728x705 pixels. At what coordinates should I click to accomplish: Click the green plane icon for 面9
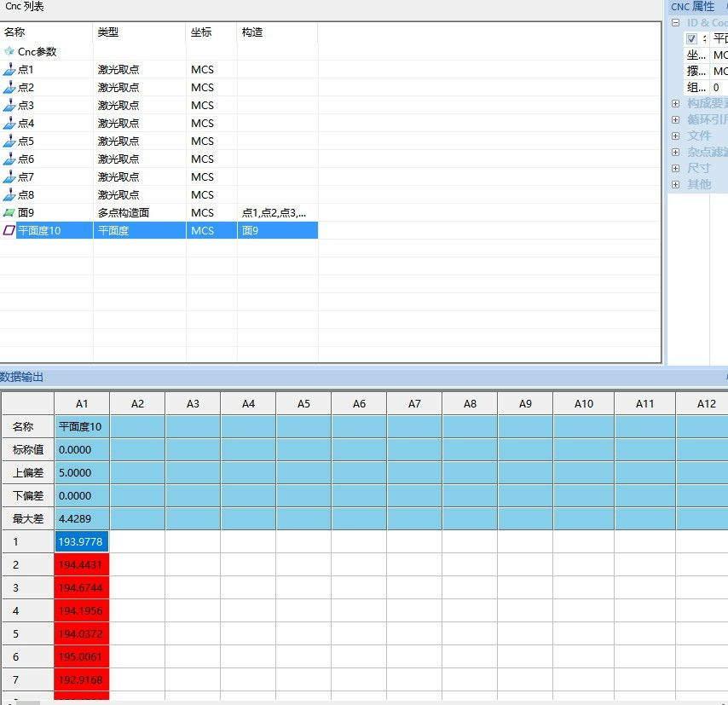(x=9, y=212)
